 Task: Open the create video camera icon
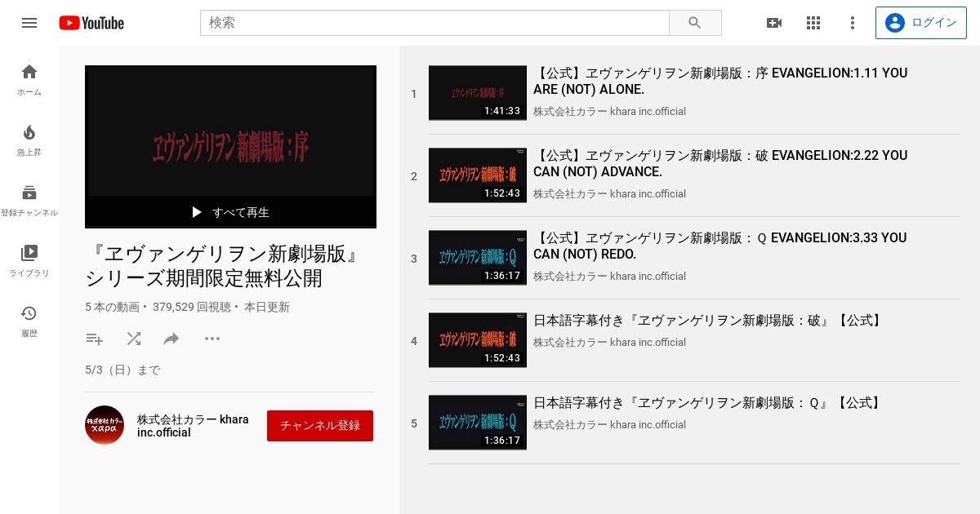[774, 23]
